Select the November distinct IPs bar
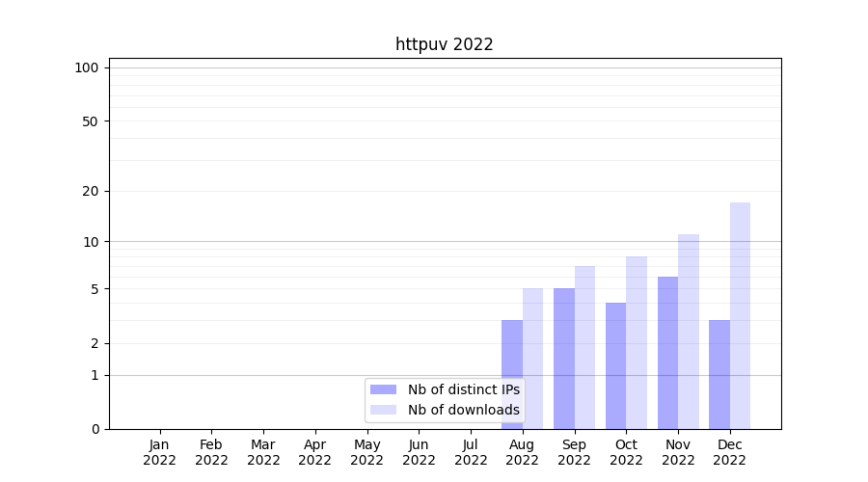Image resolution: width=868 pixels, height=482 pixels. tap(667, 353)
